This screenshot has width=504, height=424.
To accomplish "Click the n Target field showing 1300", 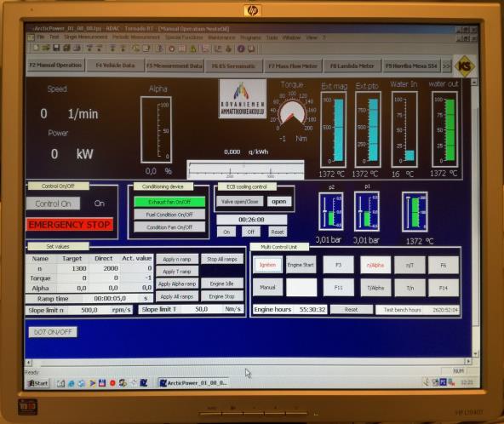I will click(x=73, y=268).
